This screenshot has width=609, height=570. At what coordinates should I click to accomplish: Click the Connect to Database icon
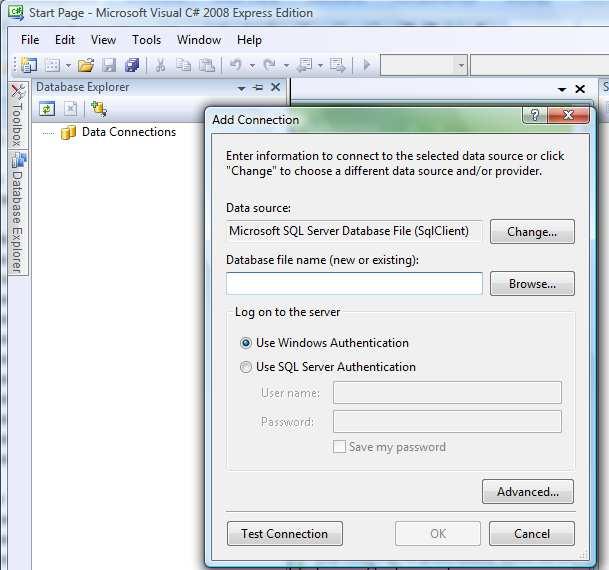(99, 109)
